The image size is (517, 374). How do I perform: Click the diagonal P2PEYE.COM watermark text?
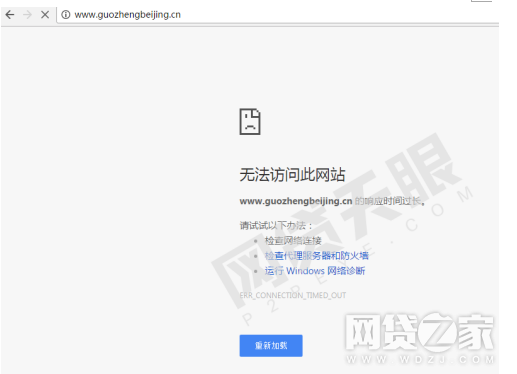358,256
